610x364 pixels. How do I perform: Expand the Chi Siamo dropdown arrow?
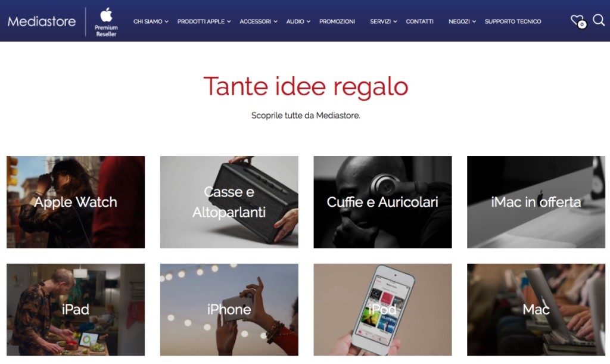[x=167, y=22]
